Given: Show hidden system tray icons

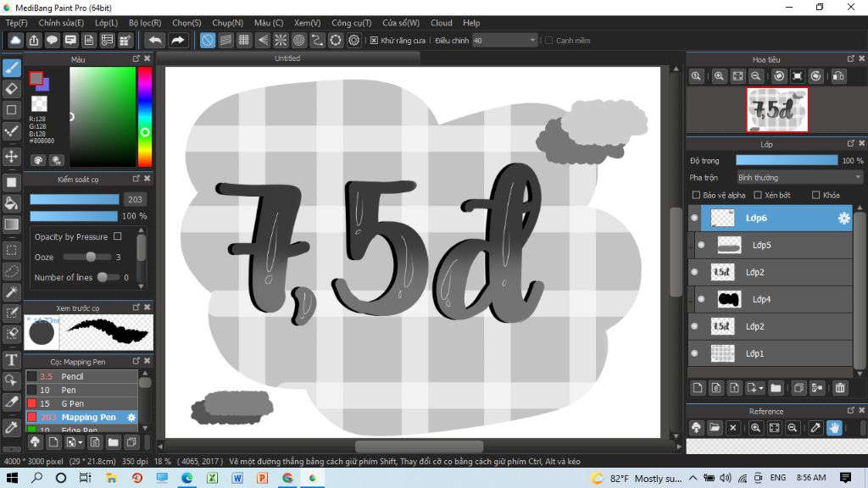Looking at the screenshot, I should (x=693, y=478).
